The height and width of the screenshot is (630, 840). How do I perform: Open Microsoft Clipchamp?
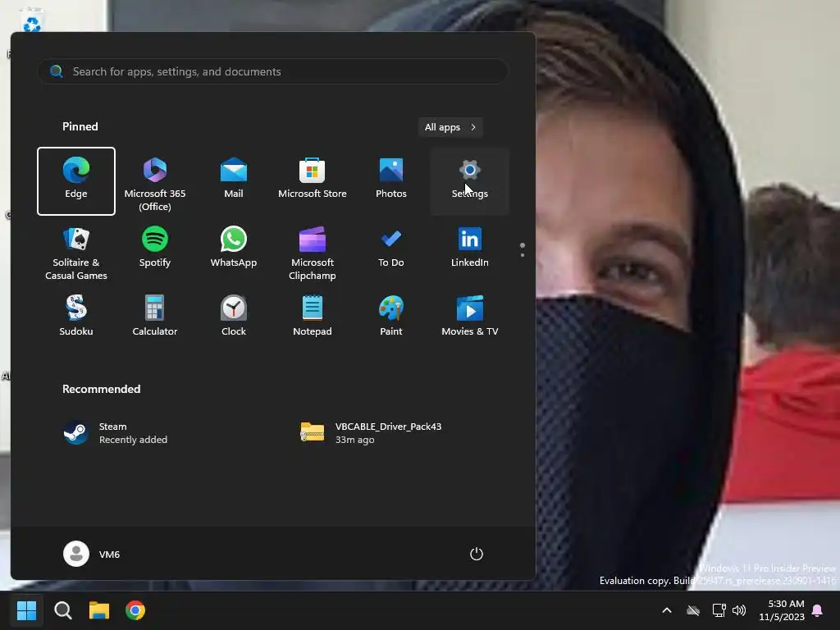(x=313, y=253)
